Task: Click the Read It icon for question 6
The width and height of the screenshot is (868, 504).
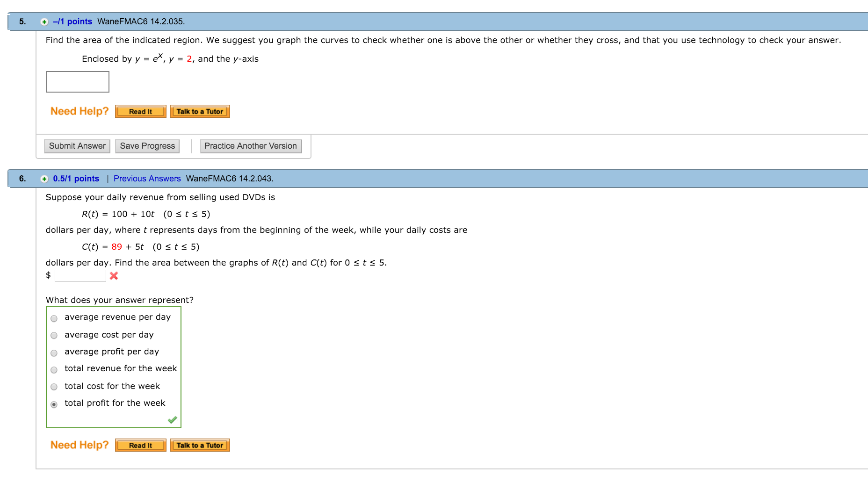Action: (140, 445)
